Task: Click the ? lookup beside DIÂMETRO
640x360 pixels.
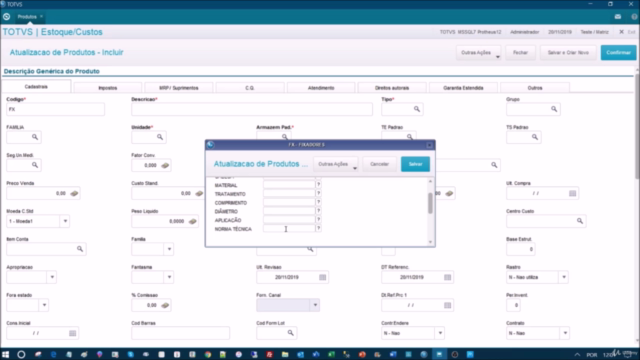Action: 318,211
